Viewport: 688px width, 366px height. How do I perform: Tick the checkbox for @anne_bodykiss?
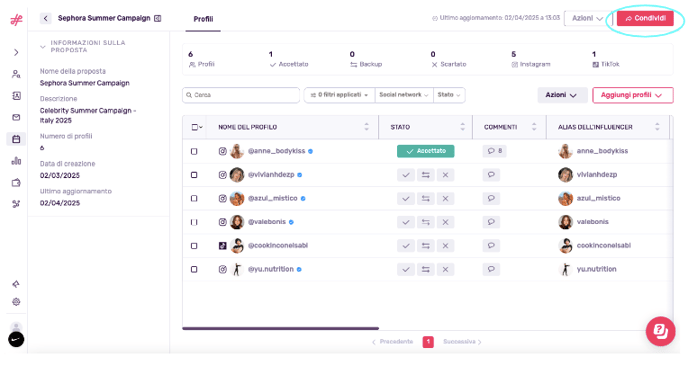click(194, 151)
